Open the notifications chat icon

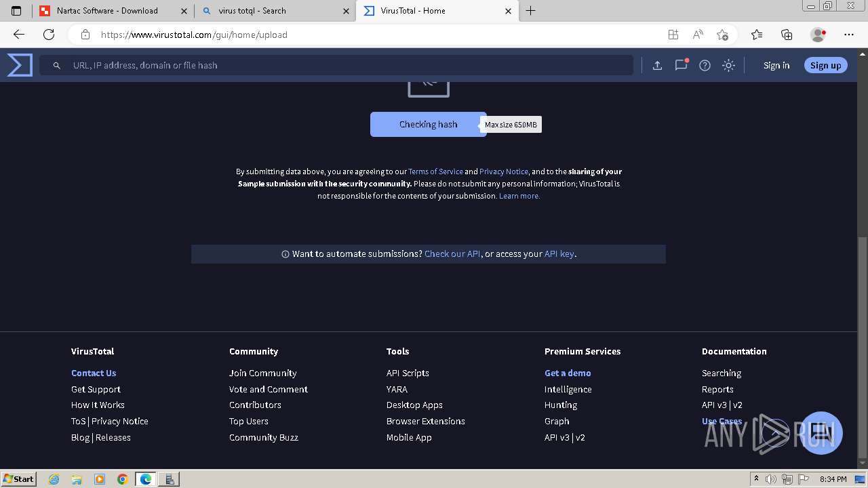click(x=681, y=65)
